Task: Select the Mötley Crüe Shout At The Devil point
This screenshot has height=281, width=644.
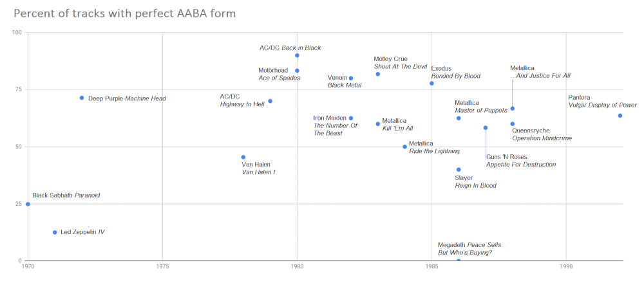Action: [x=378, y=74]
